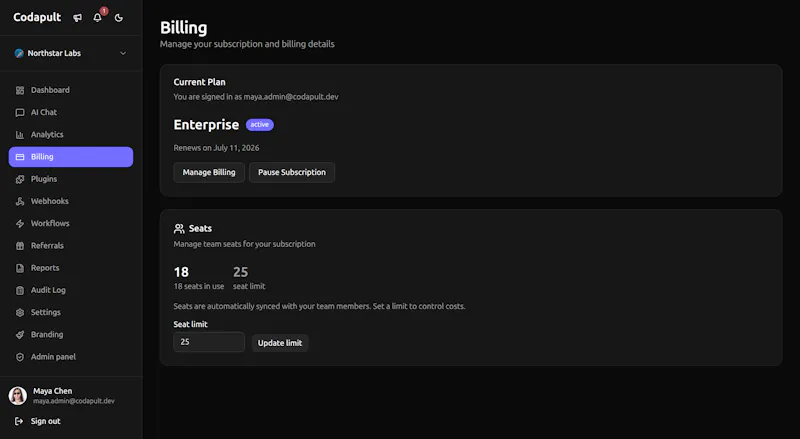This screenshot has height=439, width=800.
Task: Click Maya Chen's profile avatar
Action: coord(18,396)
